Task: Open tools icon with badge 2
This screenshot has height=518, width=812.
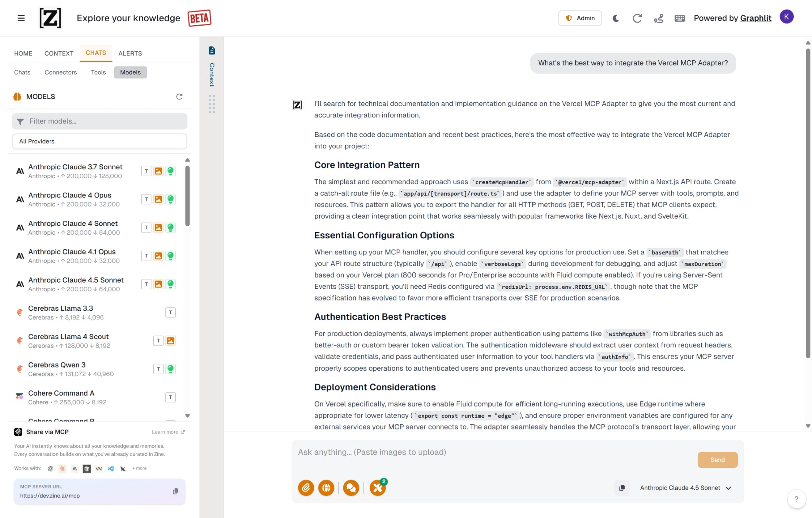Action: [x=378, y=488]
